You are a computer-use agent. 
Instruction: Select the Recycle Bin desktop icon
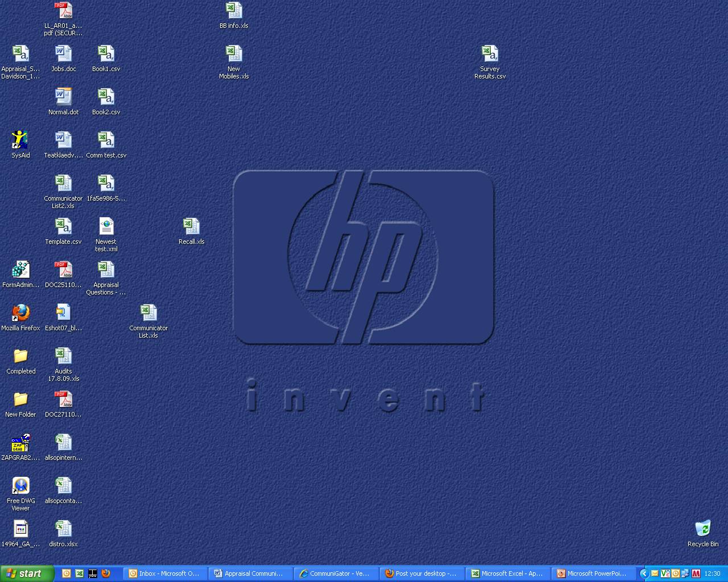tap(703, 533)
